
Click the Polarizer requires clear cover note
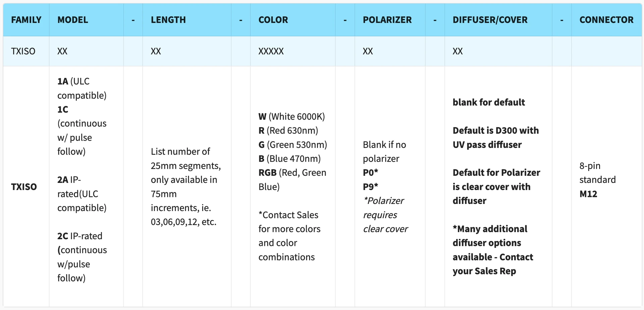(385, 215)
